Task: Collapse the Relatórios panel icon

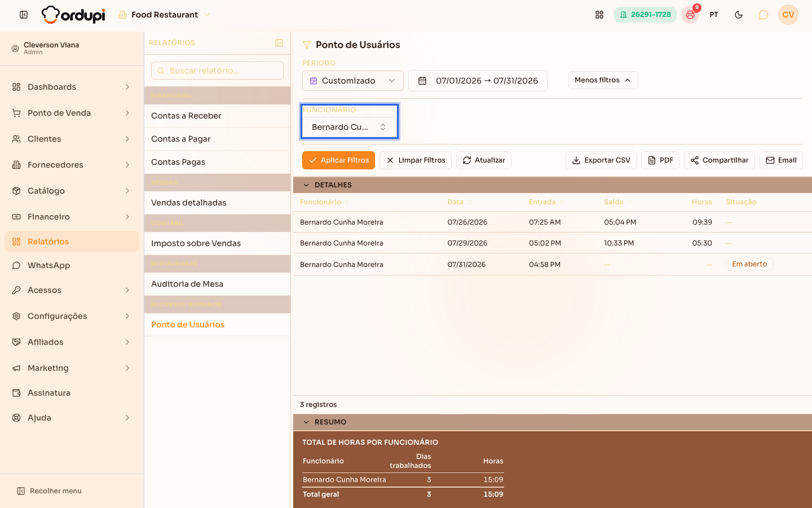Action: (279, 43)
